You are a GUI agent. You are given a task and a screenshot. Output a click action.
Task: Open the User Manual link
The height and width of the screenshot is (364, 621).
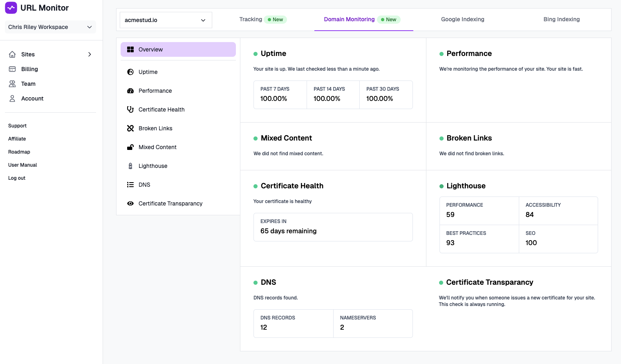(x=22, y=165)
